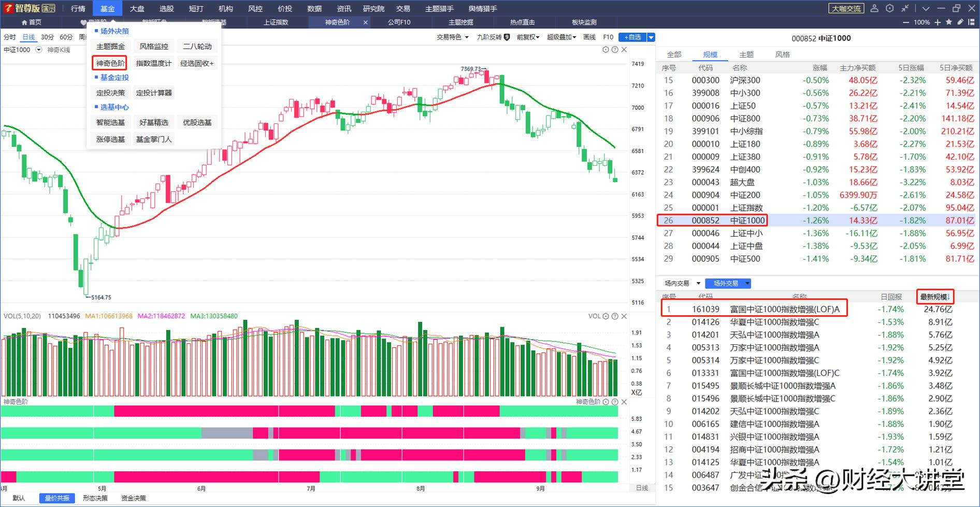Open the layout panel icon at top right

pos(971,22)
